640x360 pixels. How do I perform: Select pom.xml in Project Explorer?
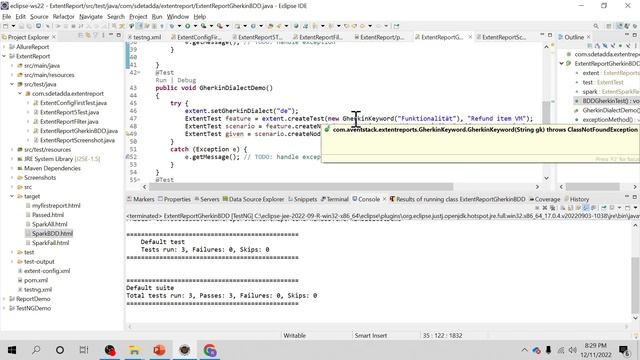36,280
